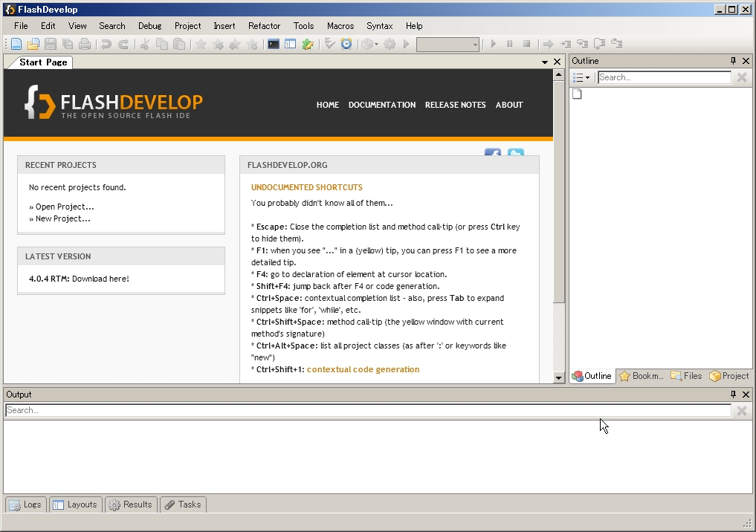Open the Refactor menu

tap(264, 26)
